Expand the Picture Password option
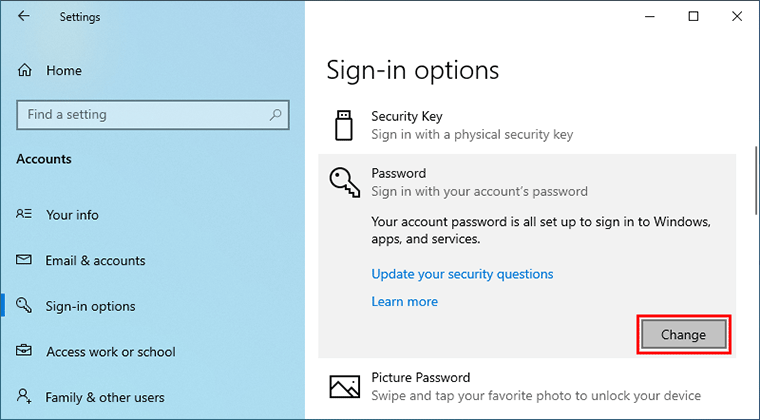The image size is (760, 420). (x=527, y=387)
